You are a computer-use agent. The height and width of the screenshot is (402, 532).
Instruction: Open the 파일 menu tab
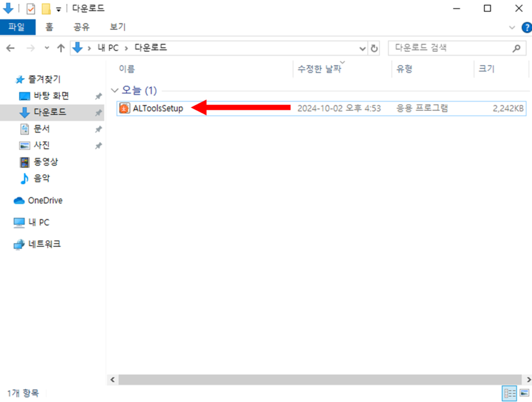click(x=17, y=27)
